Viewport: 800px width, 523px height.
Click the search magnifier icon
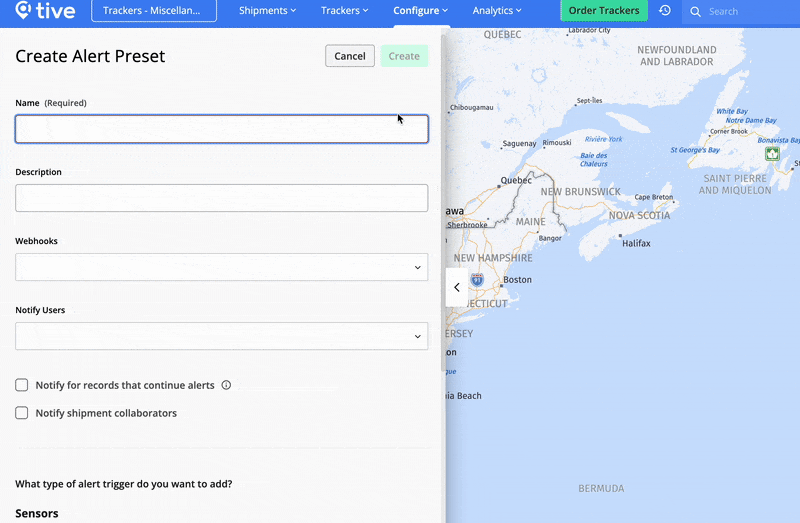695,12
